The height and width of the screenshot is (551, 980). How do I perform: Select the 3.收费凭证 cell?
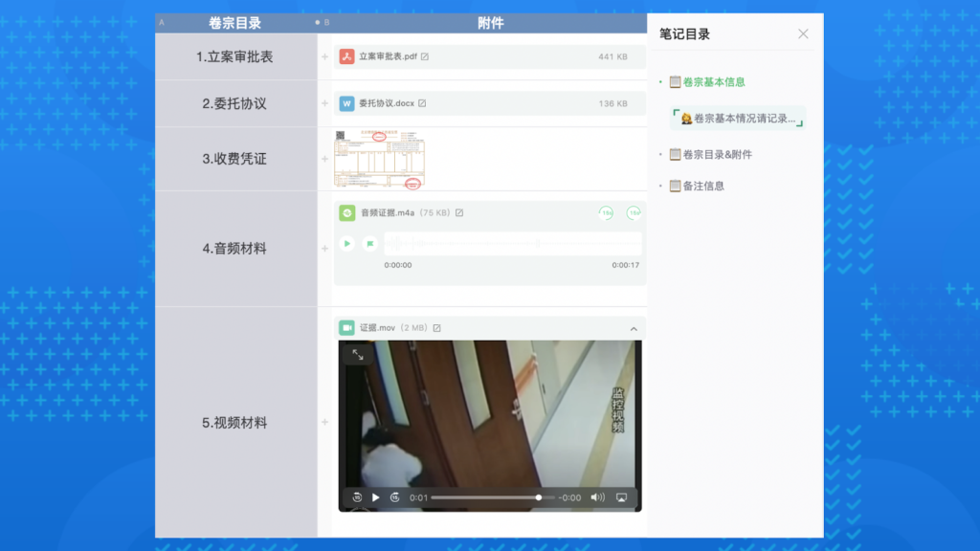click(235, 160)
